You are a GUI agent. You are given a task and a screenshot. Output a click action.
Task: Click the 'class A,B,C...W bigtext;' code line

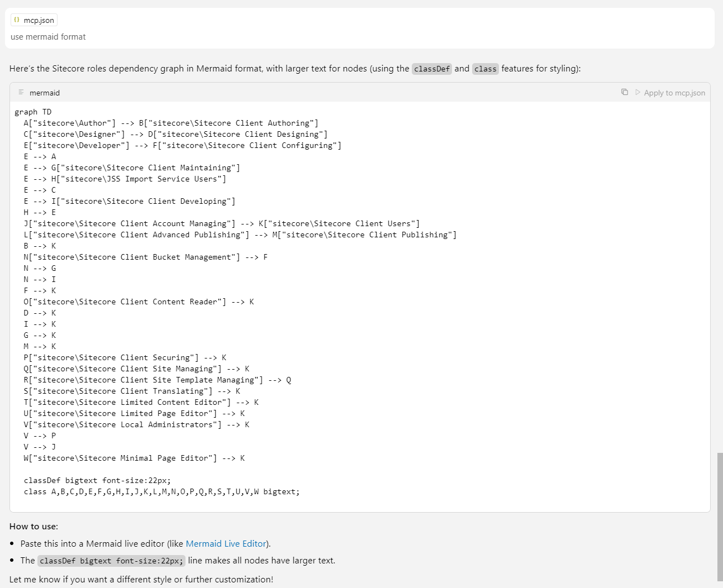click(x=161, y=491)
